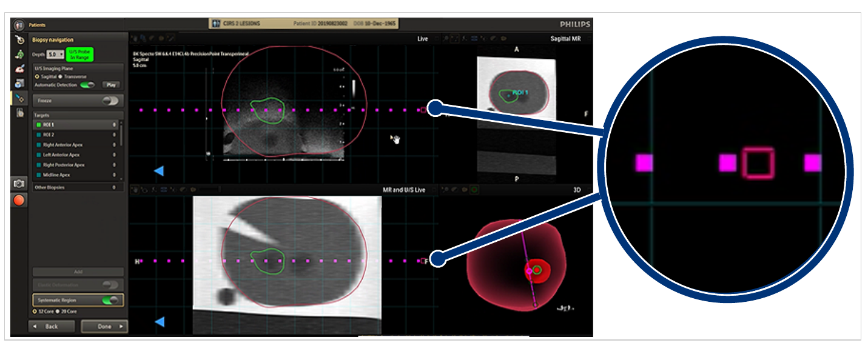Click the Play button
Screen dimensions: 868x360
(x=111, y=85)
